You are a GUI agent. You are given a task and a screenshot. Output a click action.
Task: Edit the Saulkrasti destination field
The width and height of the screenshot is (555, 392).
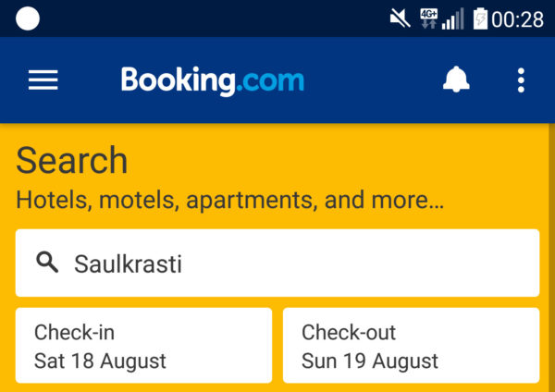pyautogui.click(x=277, y=263)
